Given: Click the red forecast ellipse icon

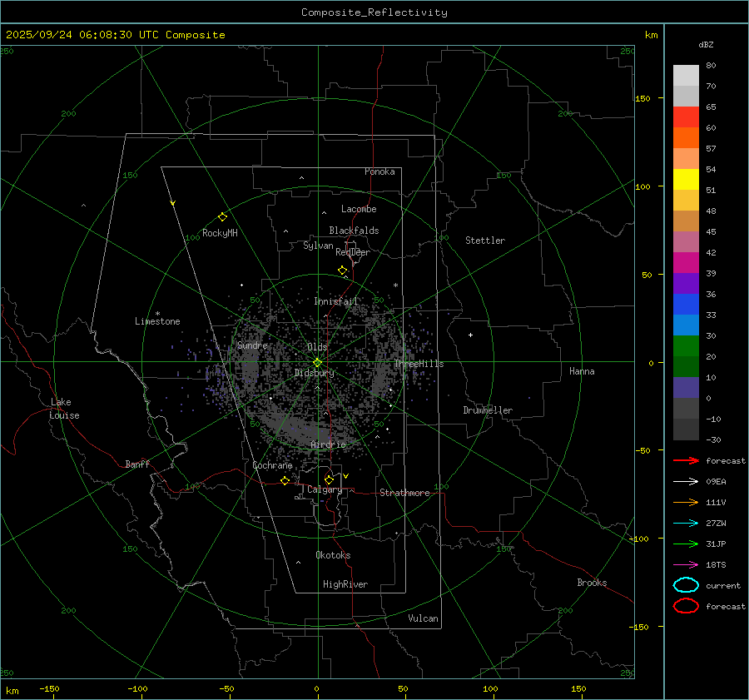Looking at the screenshot, I should pyautogui.click(x=686, y=606).
